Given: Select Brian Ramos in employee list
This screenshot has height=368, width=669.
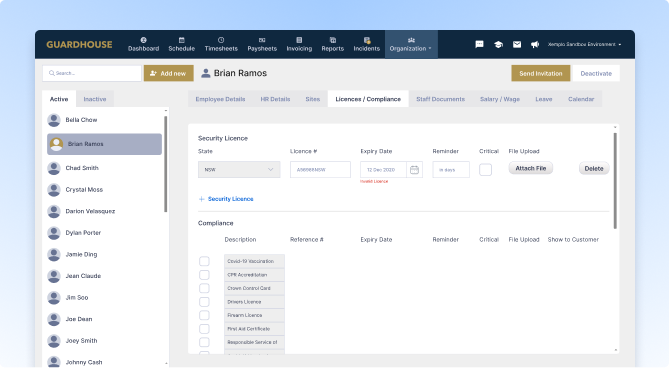Looking at the screenshot, I should tap(104, 144).
